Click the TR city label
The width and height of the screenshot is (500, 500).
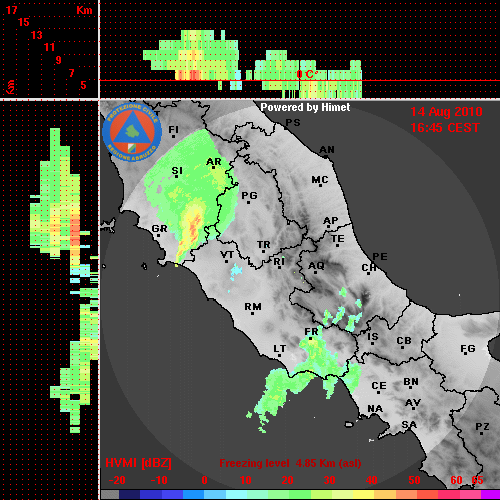[x=264, y=245]
